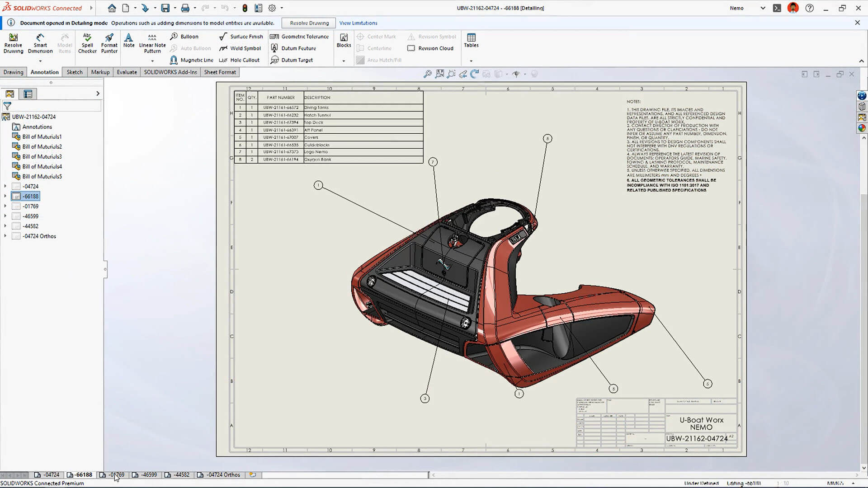Open the Nemo workspace dropdown

point(763,8)
